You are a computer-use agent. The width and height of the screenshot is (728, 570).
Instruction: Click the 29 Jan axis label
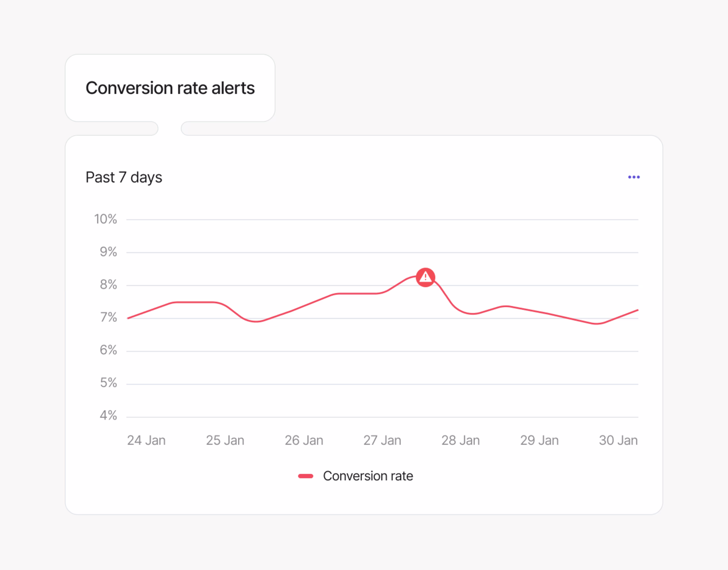[539, 441]
